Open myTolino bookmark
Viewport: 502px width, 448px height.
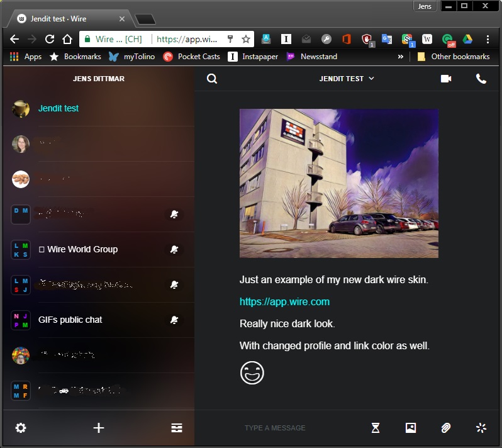(x=131, y=57)
